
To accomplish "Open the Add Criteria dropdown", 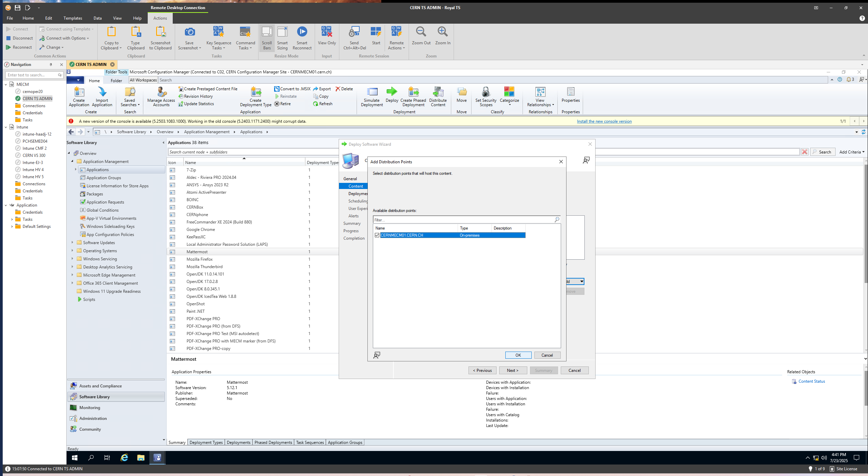I will (x=851, y=152).
